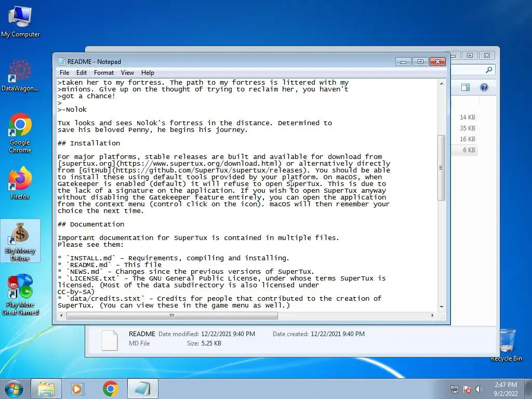Click the `INSTALL.md` line in the text

pyautogui.click(x=174, y=258)
